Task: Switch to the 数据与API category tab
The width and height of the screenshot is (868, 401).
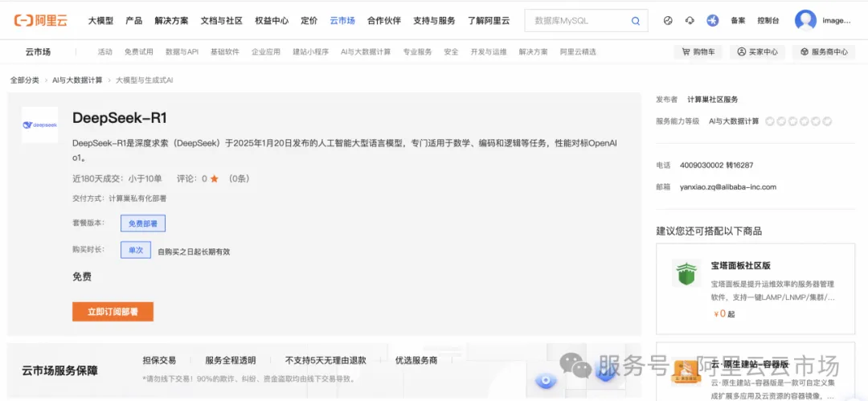Action: (182, 52)
